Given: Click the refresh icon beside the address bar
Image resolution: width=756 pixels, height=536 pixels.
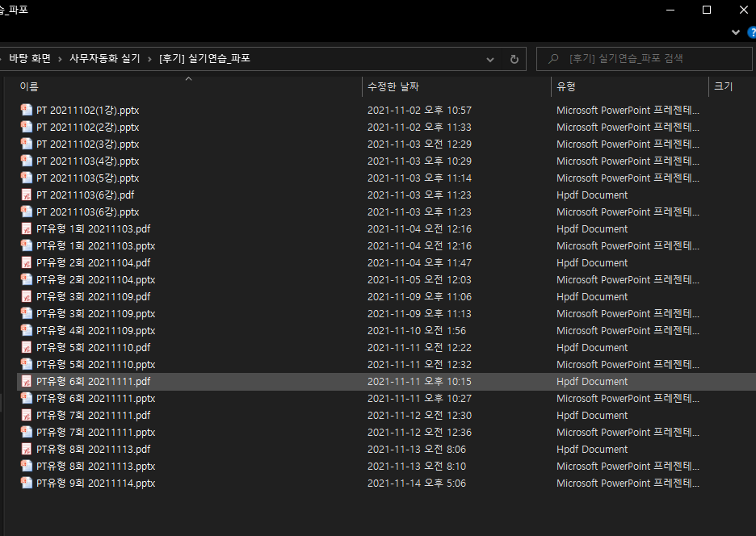Looking at the screenshot, I should point(514,59).
